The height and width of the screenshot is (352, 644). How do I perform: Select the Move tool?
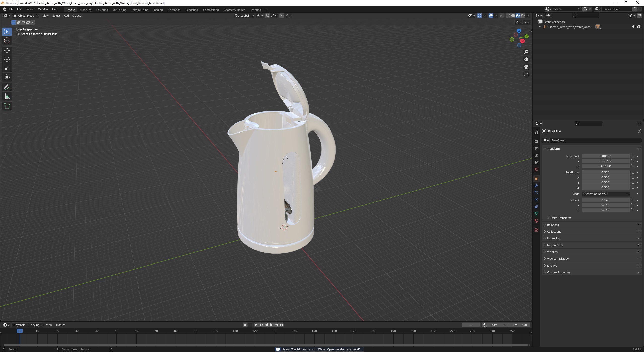point(7,51)
